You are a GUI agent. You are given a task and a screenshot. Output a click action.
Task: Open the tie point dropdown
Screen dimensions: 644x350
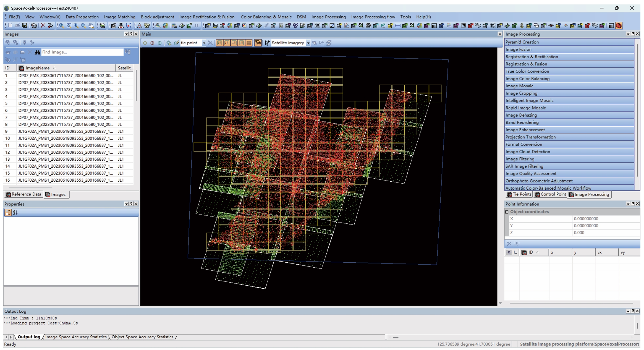tap(204, 43)
